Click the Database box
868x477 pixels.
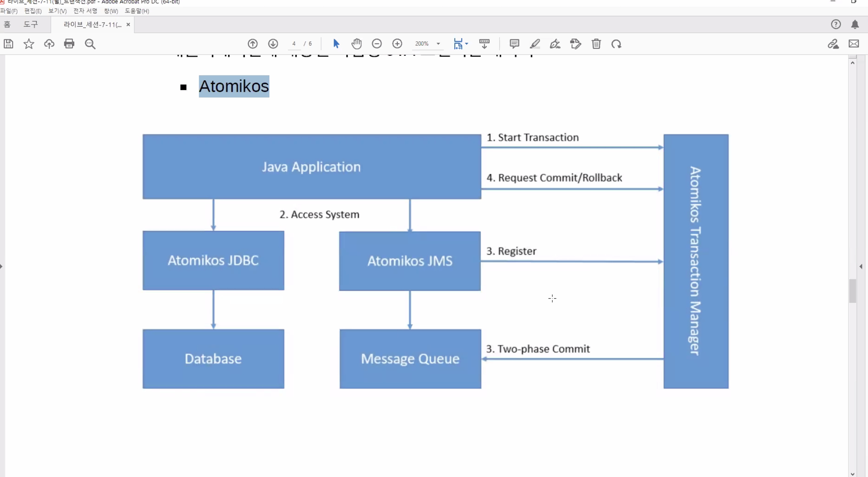click(213, 359)
